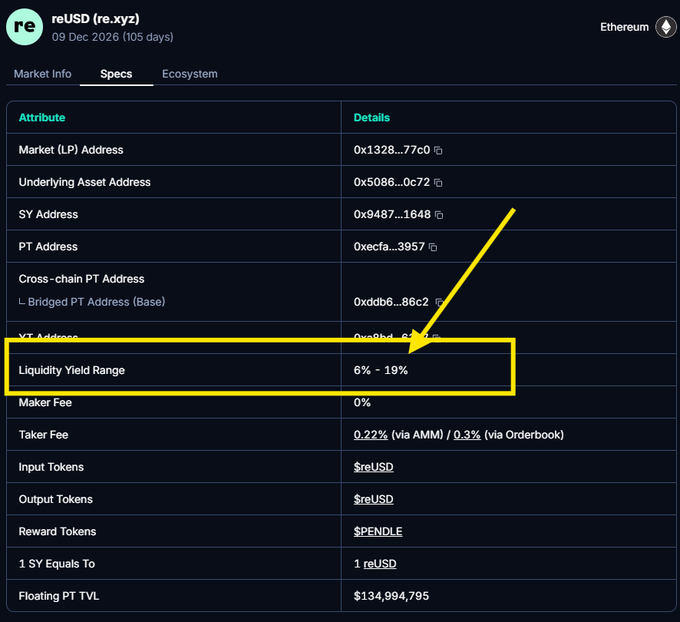
Task: Click the 'Bridged PT Address (Base)' label
Action: [96, 302]
